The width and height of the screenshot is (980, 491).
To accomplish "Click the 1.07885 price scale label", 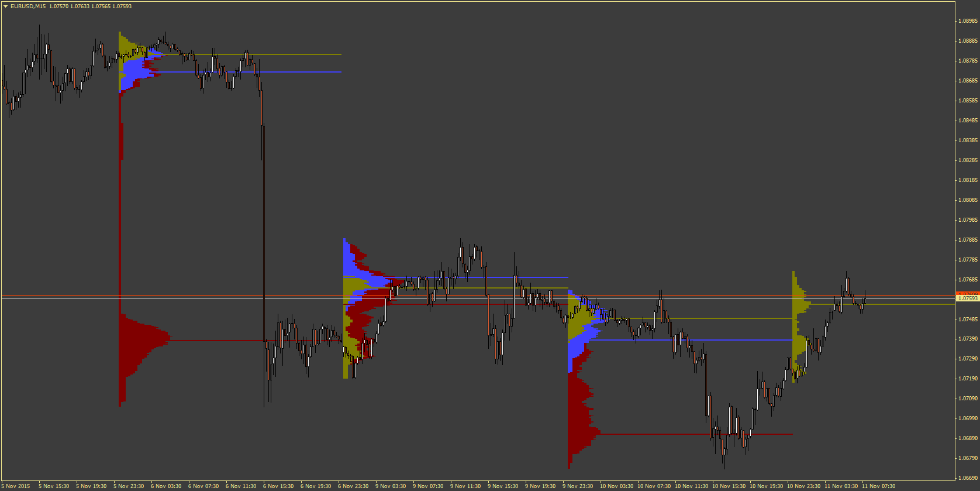I will click(x=968, y=240).
